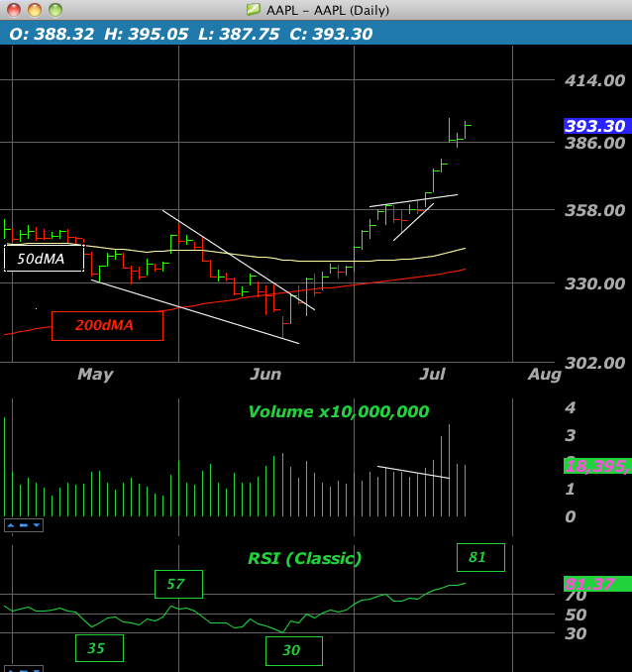
Task: Click the RSI annotation box reading 35
Action: tap(99, 648)
